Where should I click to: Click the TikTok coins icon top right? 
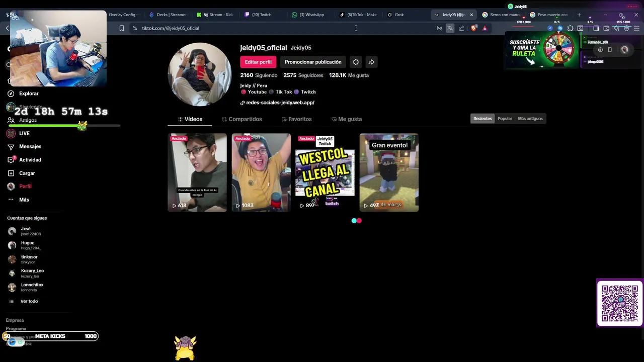click(600, 50)
